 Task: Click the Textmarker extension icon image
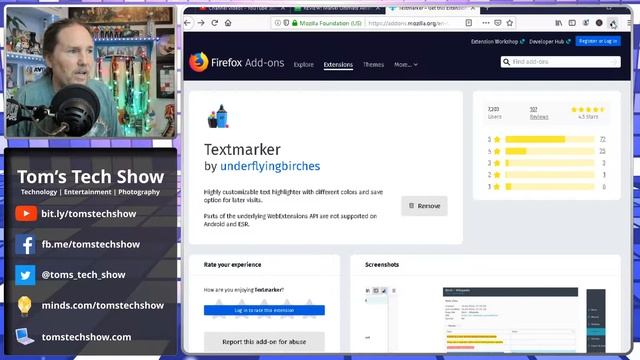click(218, 116)
